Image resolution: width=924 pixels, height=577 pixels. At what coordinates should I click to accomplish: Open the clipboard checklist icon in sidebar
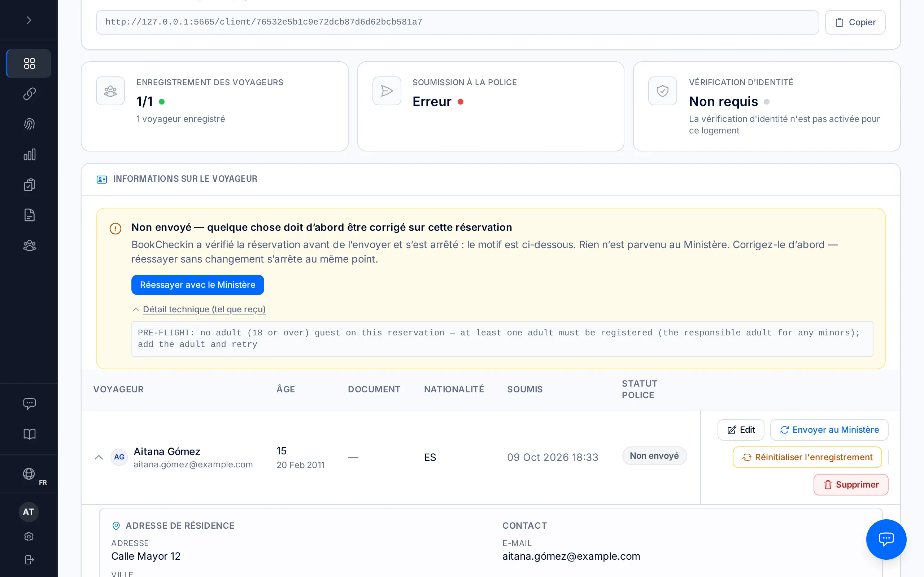(x=29, y=185)
